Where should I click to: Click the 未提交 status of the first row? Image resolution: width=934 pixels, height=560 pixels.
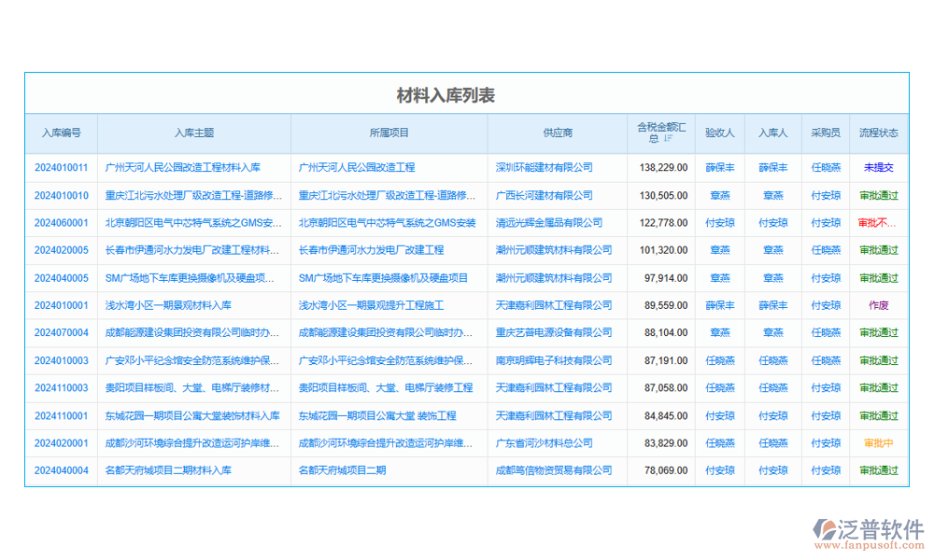(877, 167)
